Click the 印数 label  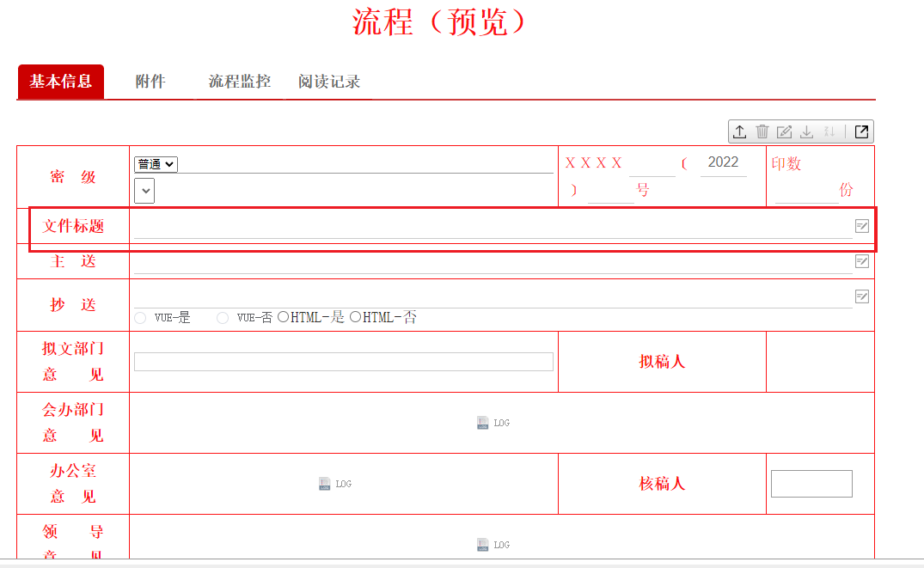pos(786,164)
